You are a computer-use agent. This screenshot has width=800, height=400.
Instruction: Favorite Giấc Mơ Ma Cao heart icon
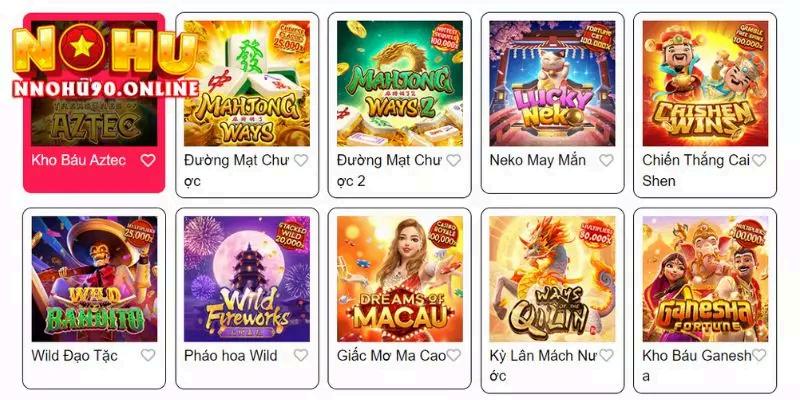pos(454,356)
